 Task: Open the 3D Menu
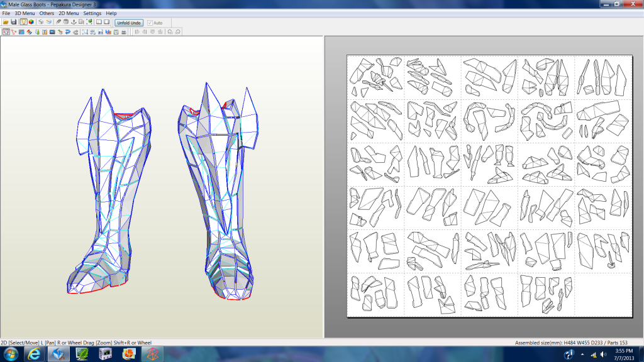point(25,13)
